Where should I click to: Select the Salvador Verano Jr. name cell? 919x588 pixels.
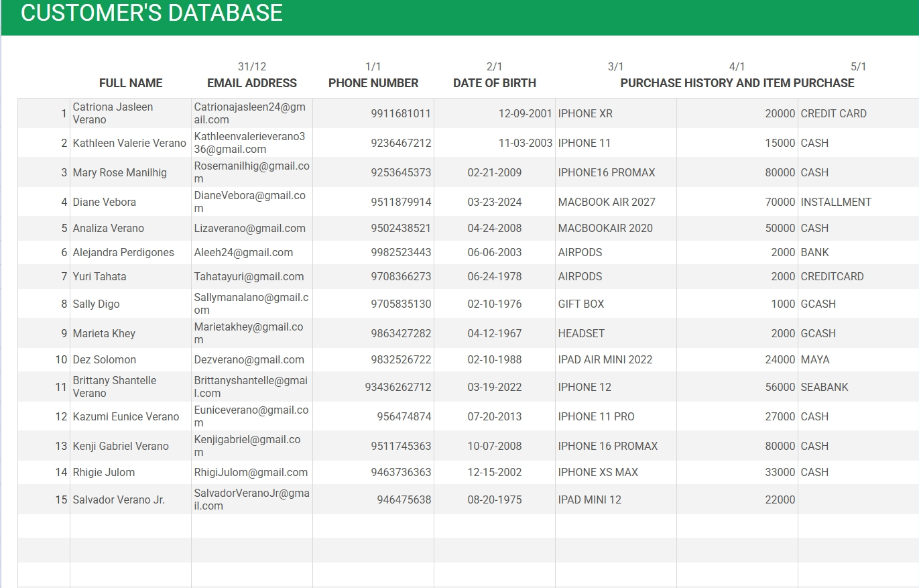click(x=131, y=499)
